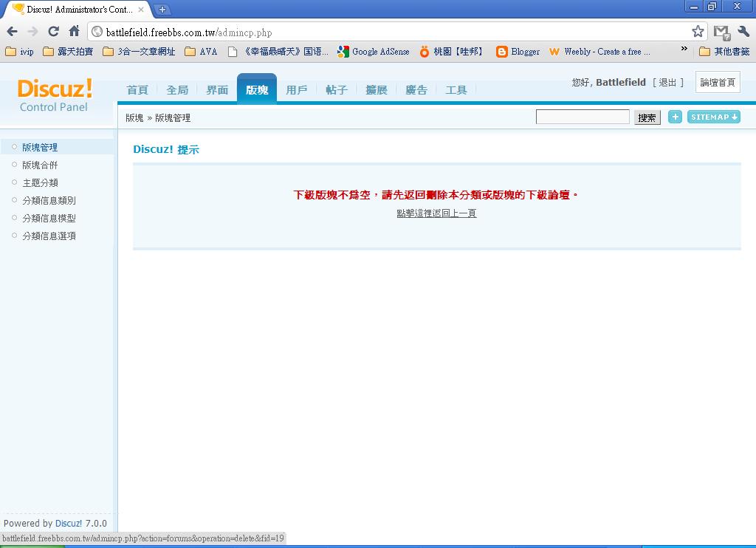Image resolution: width=756 pixels, height=548 pixels.
Task: Click the 搜索 button
Action: point(647,117)
